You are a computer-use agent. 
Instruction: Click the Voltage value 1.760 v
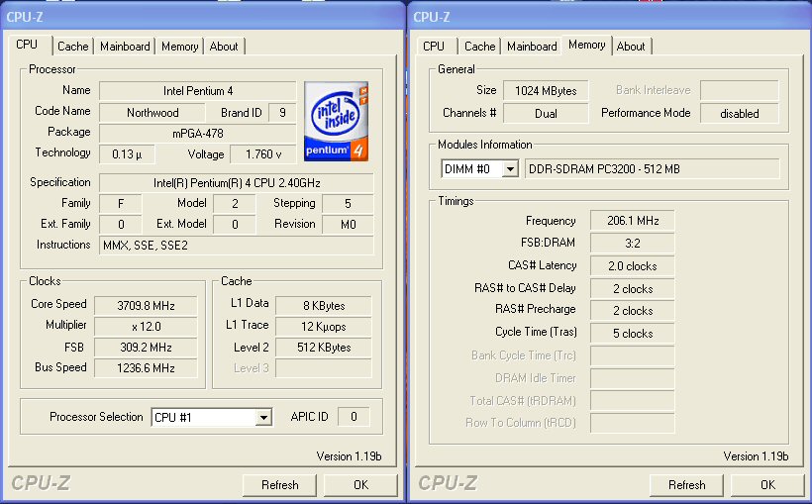tap(263, 154)
